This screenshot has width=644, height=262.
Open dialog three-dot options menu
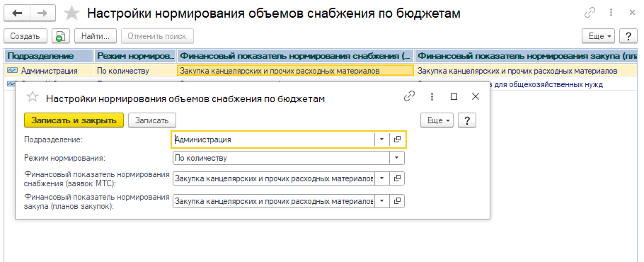[432, 97]
